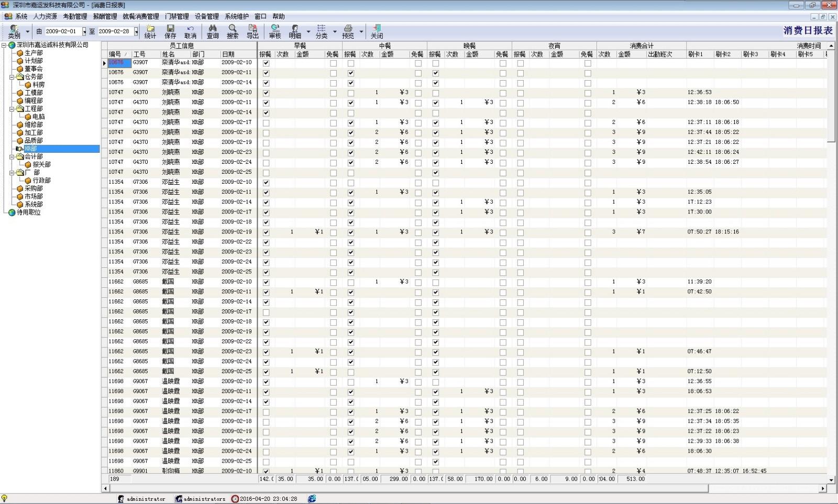This screenshot has width=838, height=504.
Task: Open the 门禁管理 menu
Action: click(x=177, y=17)
